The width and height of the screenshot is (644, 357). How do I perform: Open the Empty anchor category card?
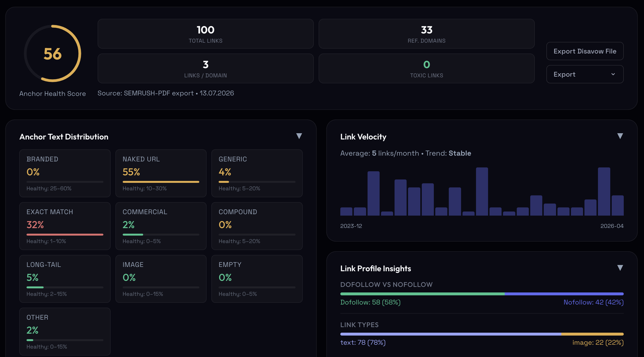click(257, 279)
